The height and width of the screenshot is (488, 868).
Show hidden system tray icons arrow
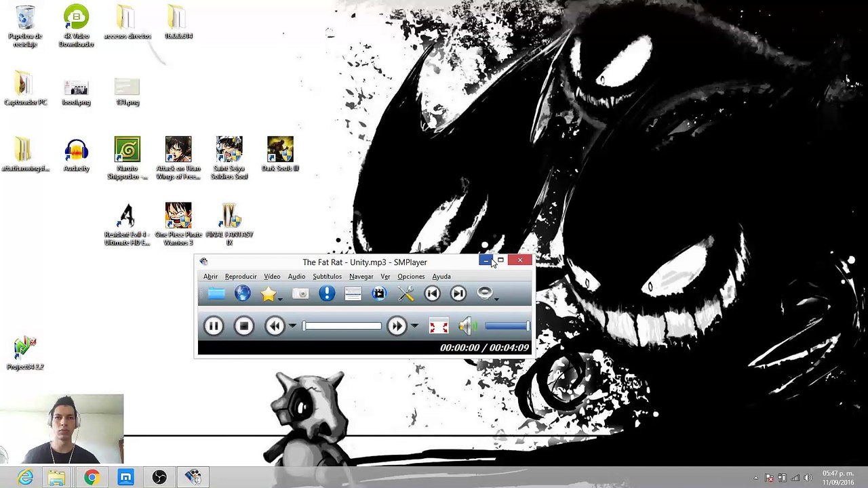click(756, 478)
